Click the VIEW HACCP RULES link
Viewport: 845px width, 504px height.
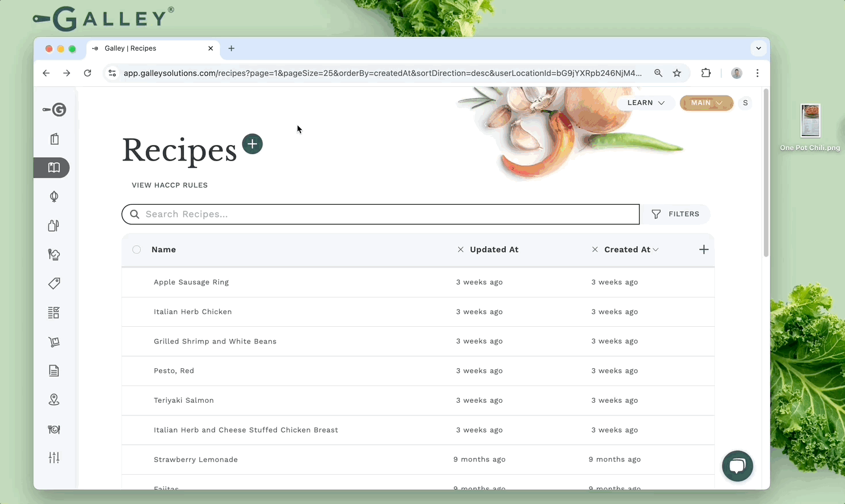pos(170,185)
